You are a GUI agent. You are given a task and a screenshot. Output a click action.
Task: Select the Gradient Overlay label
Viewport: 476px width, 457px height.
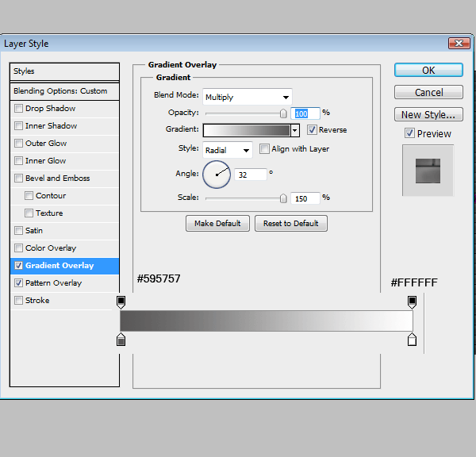pyautogui.click(x=59, y=266)
